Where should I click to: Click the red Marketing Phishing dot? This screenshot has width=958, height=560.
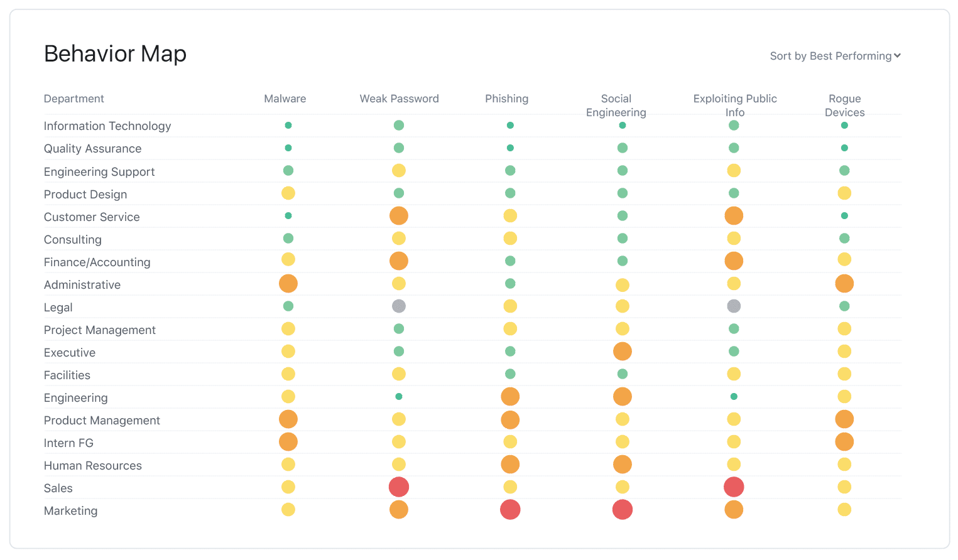point(510,510)
